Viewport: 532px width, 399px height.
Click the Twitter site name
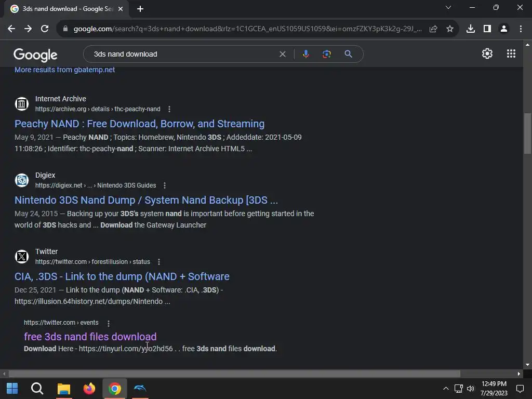[46, 251]
